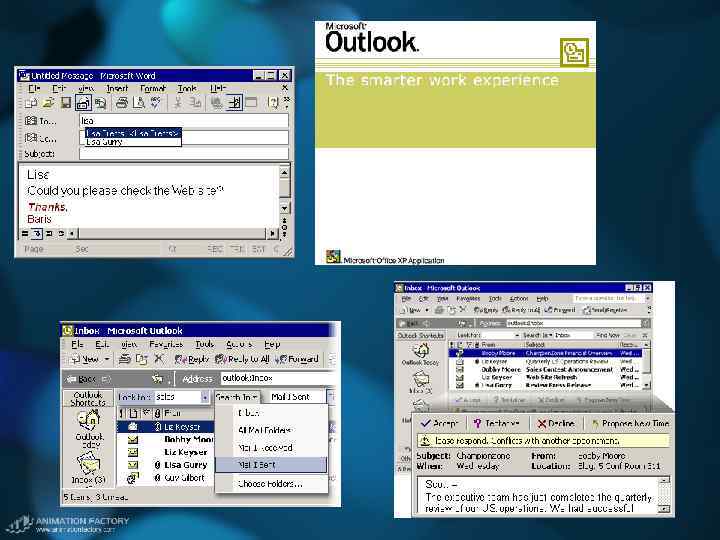Select the Lisa Gurry message row in left Outlook
This screenshot has width=720, height=540.
coord(166,465)
